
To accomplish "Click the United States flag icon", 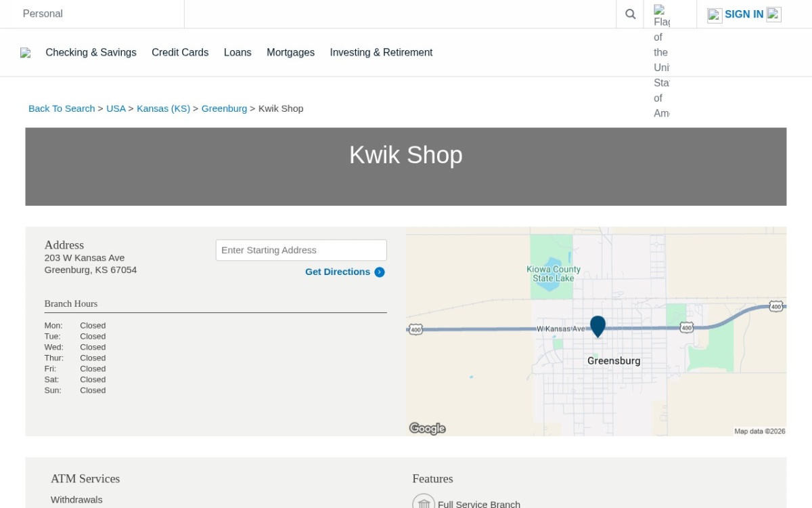I will [661, 62].
